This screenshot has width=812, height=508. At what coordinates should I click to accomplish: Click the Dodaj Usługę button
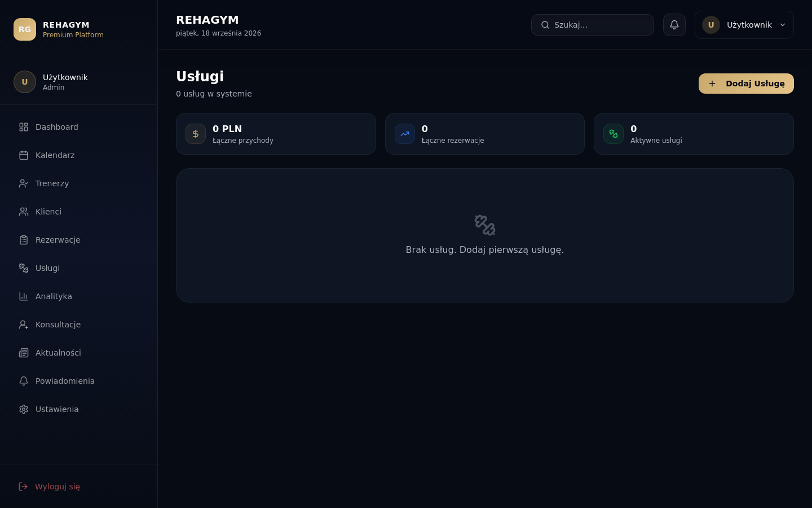pyautogui.click(x=746, y=84)
